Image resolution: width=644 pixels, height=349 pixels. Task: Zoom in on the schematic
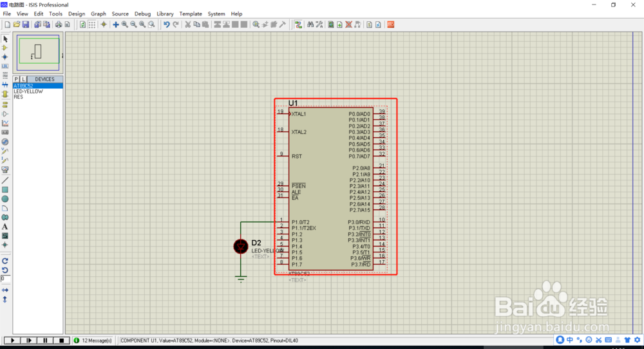pos(125,24)
